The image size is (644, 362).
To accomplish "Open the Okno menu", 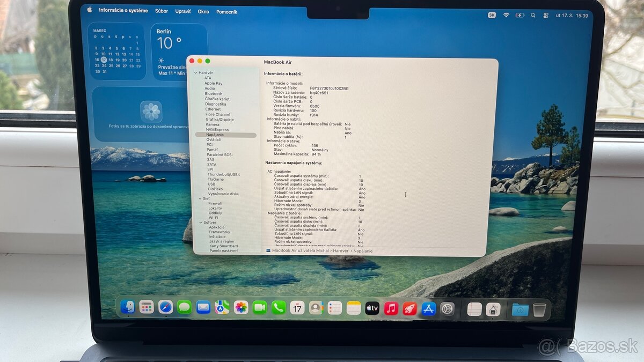I will (x=203, y=11).
